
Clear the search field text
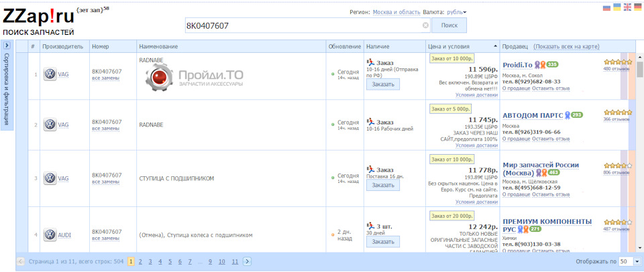[425, 25]
